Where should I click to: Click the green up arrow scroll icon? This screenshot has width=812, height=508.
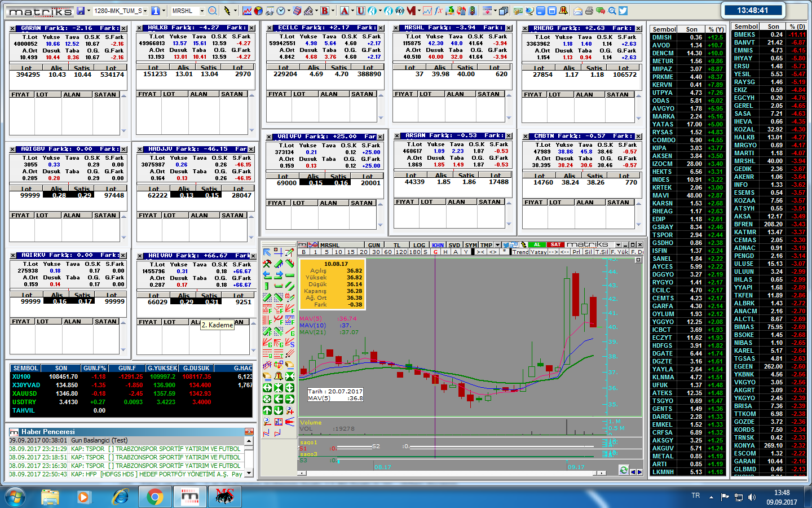[267, 410]
